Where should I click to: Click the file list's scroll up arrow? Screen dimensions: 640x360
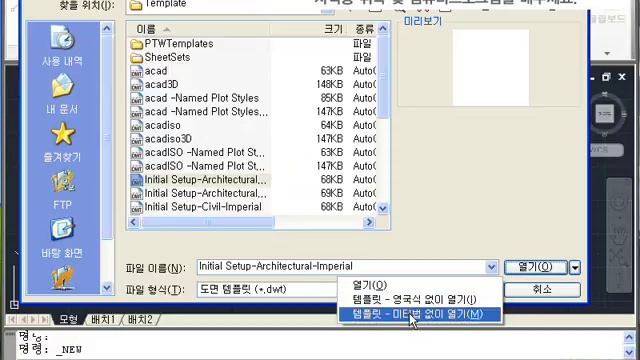383,29
